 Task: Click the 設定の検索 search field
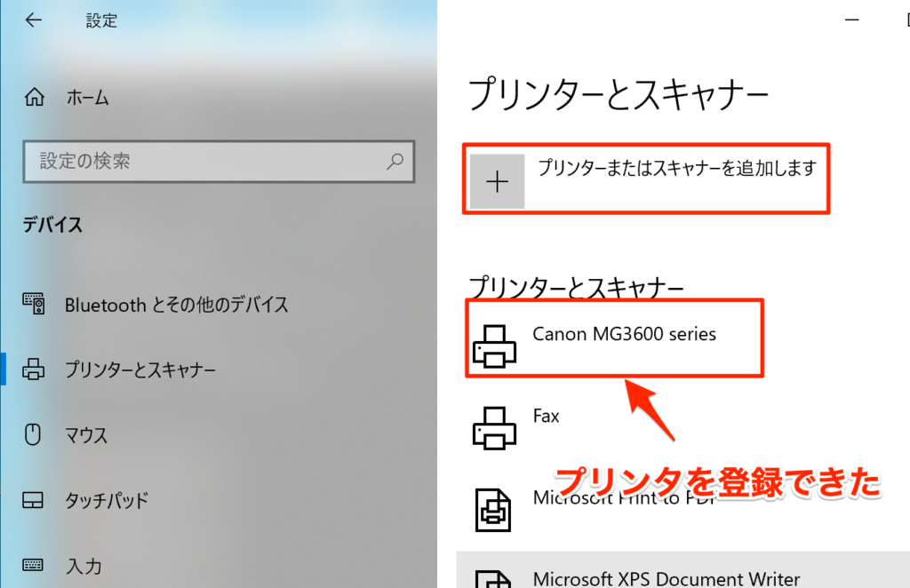click(x=219, y=161)
